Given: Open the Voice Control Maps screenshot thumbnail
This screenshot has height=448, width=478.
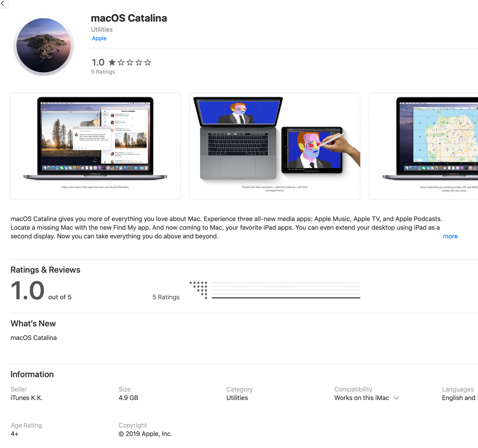Looking at the screenshot, I should [423, 146].
